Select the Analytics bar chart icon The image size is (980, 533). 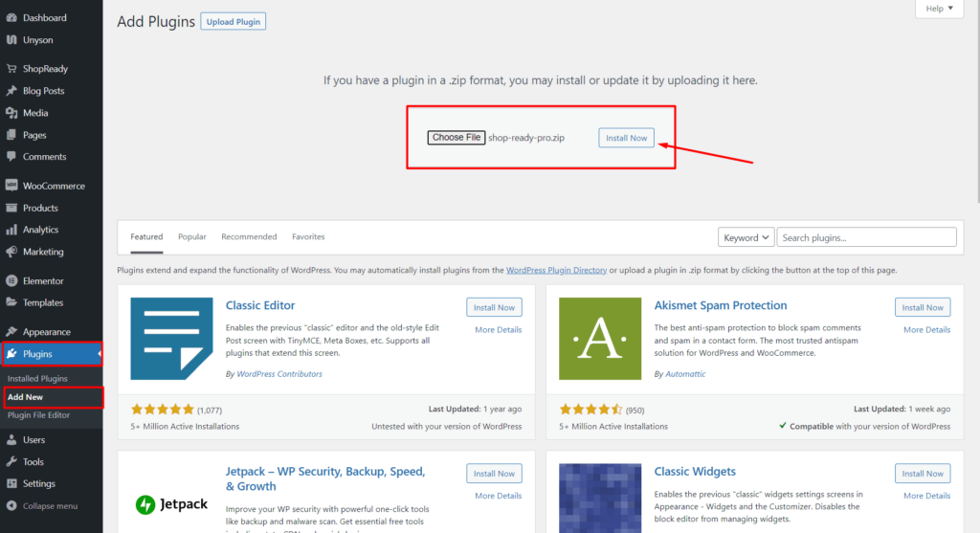click(x=11, y=230)
